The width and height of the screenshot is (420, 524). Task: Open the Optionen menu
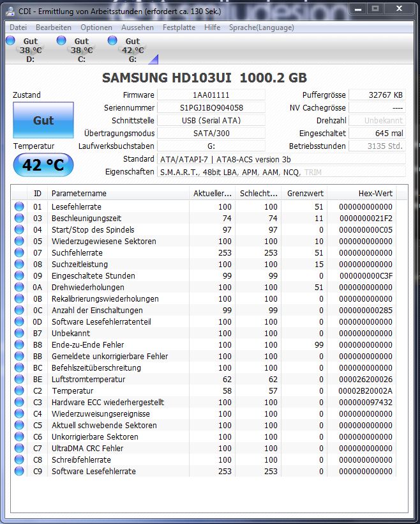pyautogui.click(x=96, y=27)
